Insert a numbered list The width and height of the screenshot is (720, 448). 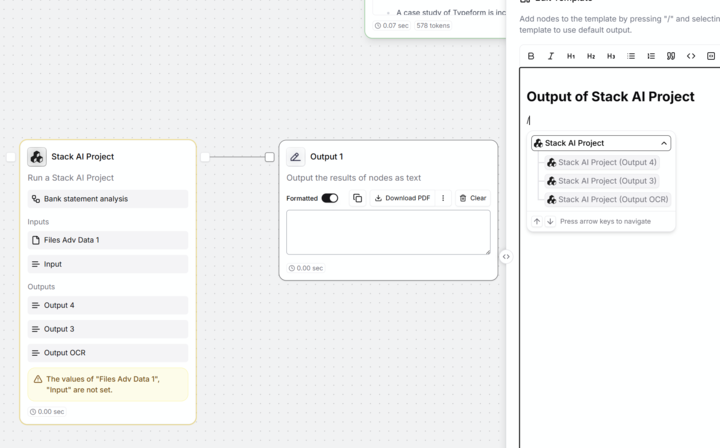[x=651, y=56]
